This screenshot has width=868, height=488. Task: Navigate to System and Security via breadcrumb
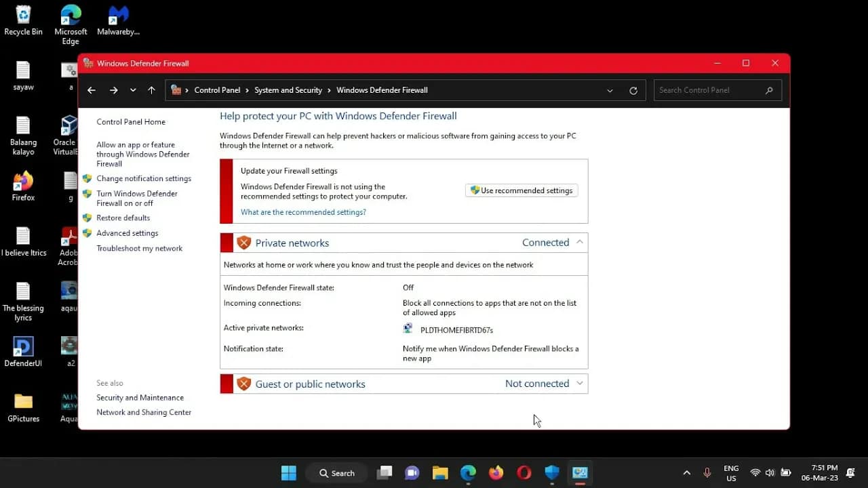click(x=288, y=89)
